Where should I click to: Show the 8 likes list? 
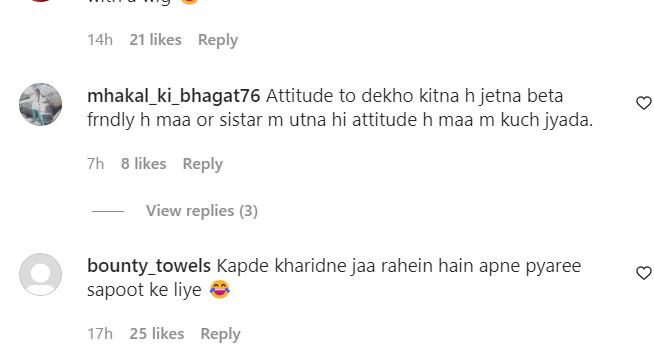(x=143, y=164)
